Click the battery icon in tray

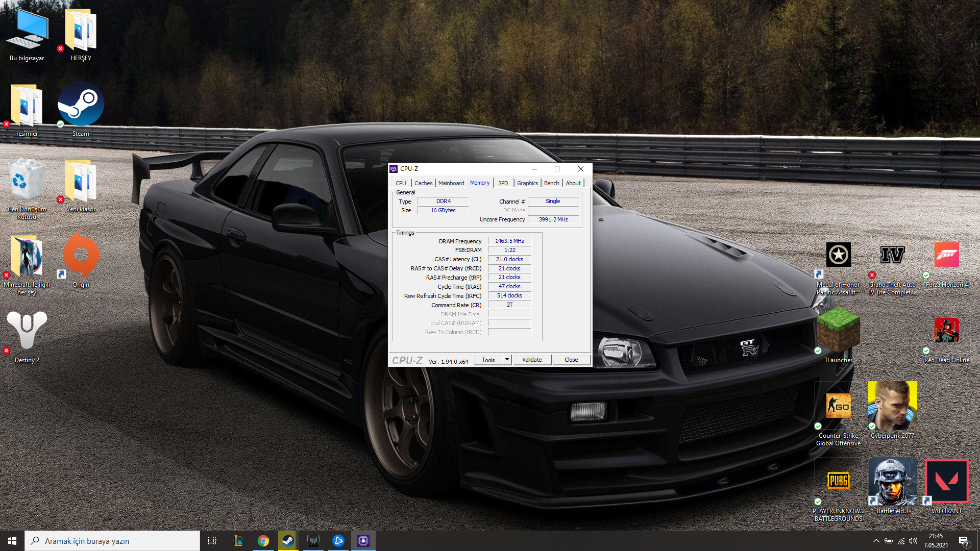pos(889,541)
